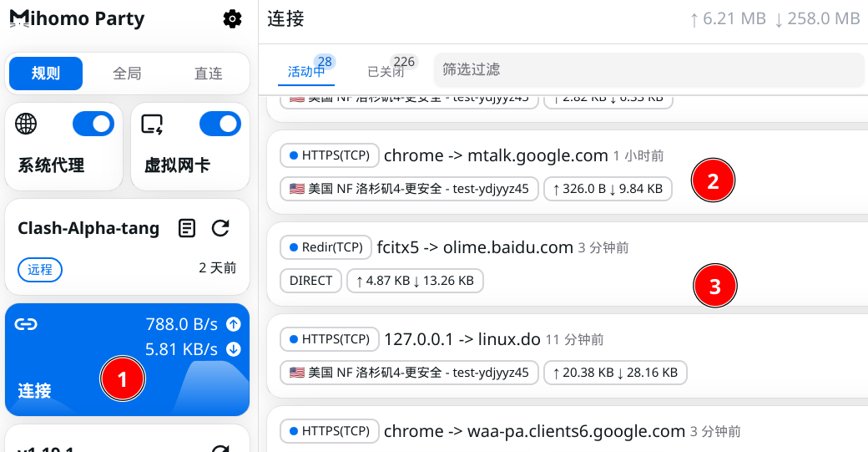Open Clash-Alpha-tang profile document icon

188,228
